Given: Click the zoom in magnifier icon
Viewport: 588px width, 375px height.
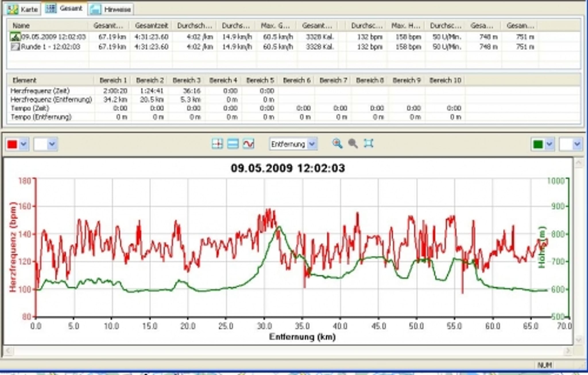Looking at the screenshot, I should coord(337,143).
